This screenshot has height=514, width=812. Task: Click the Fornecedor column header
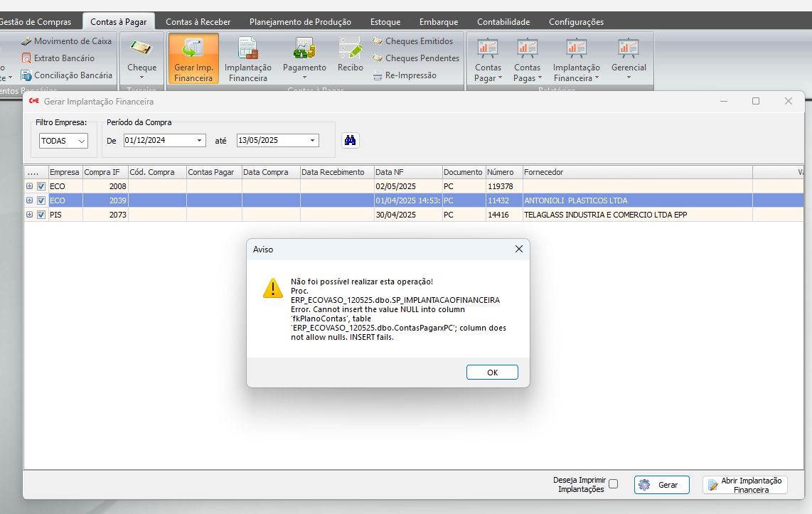pyautogui.click(x=543, y=172)
